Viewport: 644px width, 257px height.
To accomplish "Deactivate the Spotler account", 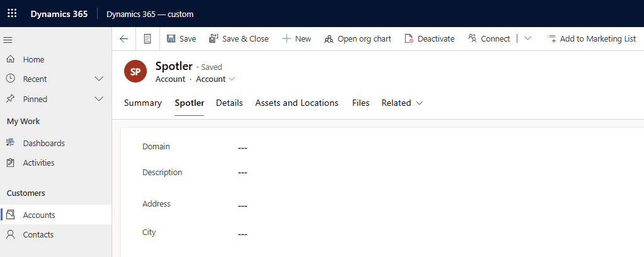I will [x=429, y=38].
